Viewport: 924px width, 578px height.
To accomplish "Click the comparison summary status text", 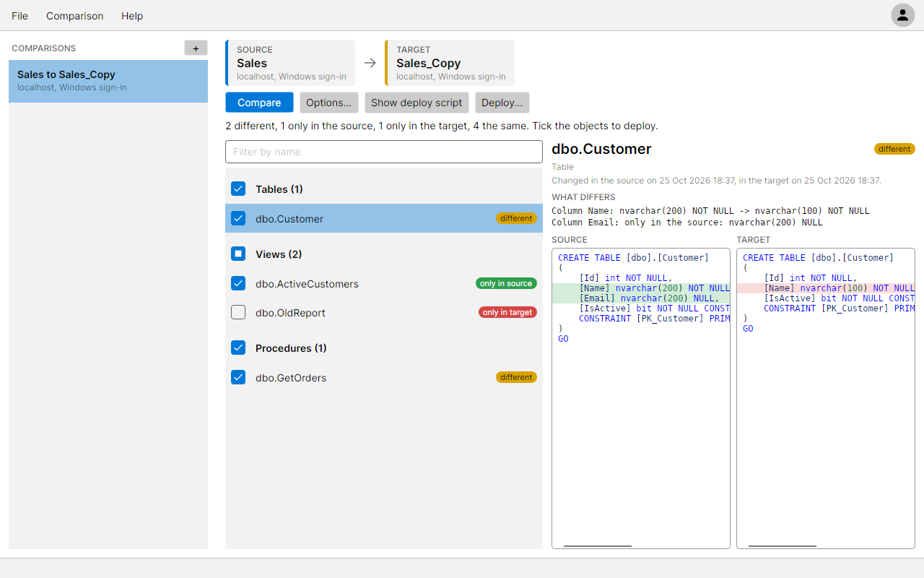I will [442, 126].
